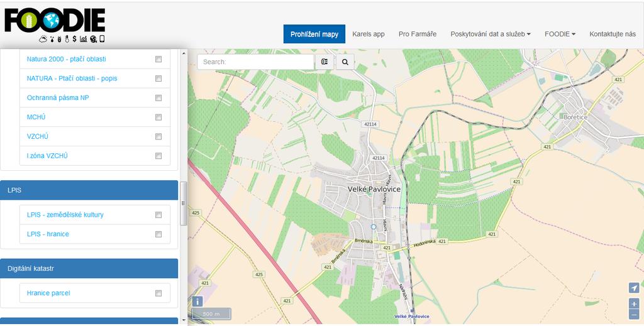This screenshot has width=644, height=326.
Task: Enable the MCHÚ layer checkbox
Action: tap(158, 117)
